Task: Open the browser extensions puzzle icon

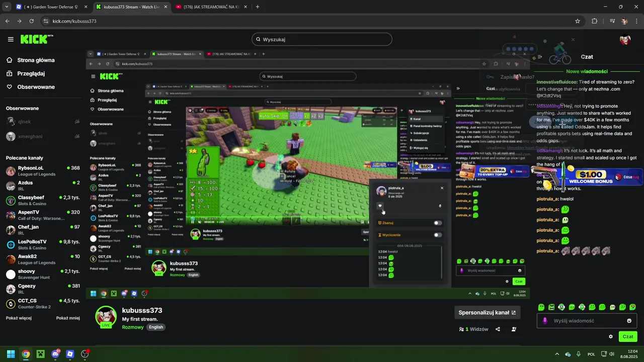Action: coord(594,21)
